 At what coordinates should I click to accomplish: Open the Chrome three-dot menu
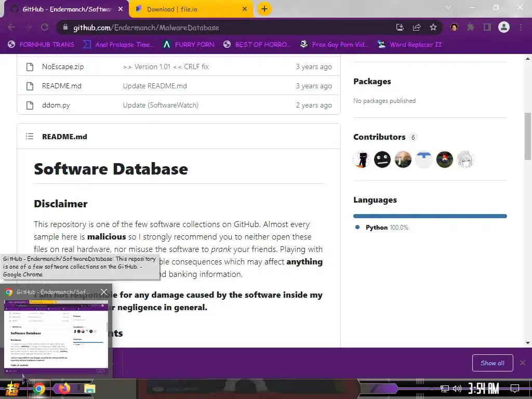pos(521,27)
